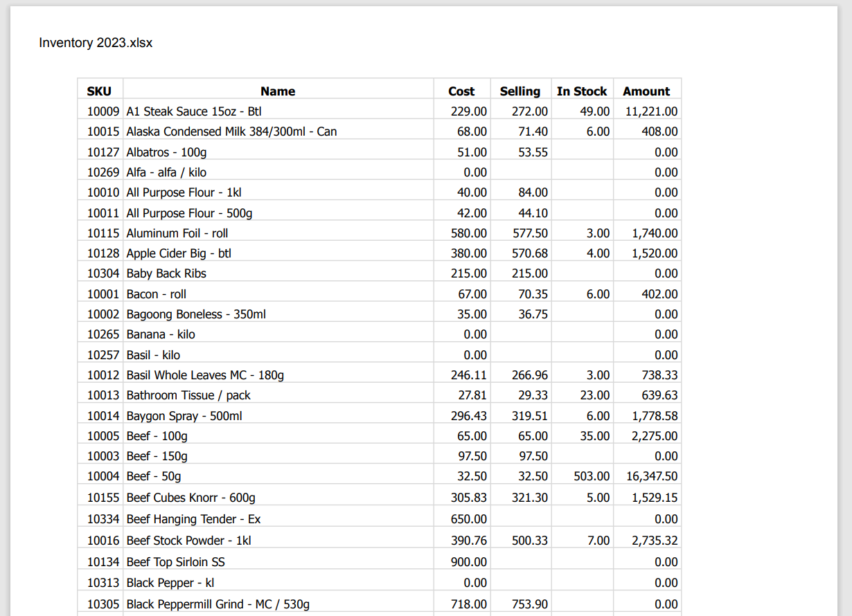Select the In Stock column header
This screenshot has height=616, width=852.
[582, 91]
